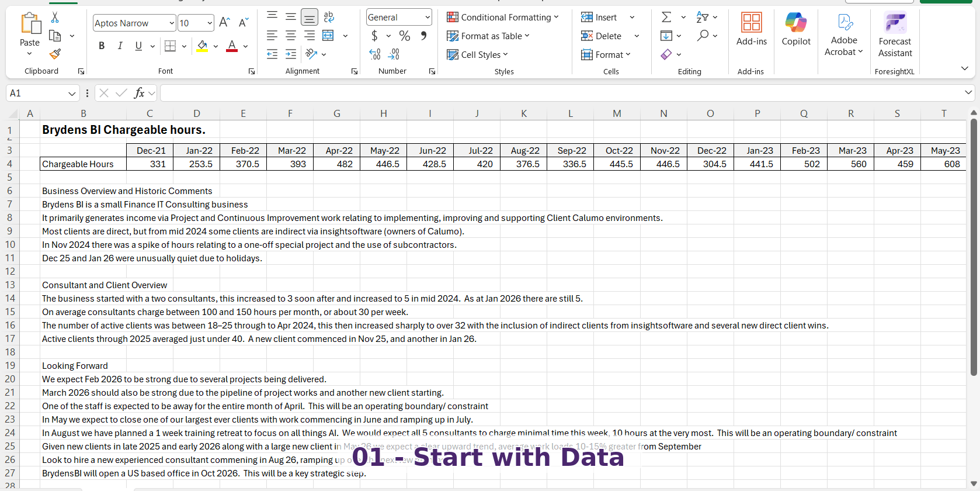
Task: Click Increase Decimal icon
Action: [x=375, y=54]
